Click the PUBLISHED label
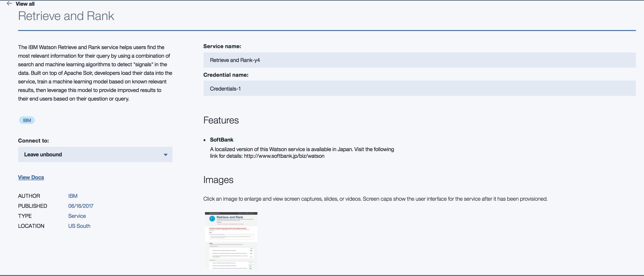The width and height of the screenshot is (644, 276). (32, 206)
